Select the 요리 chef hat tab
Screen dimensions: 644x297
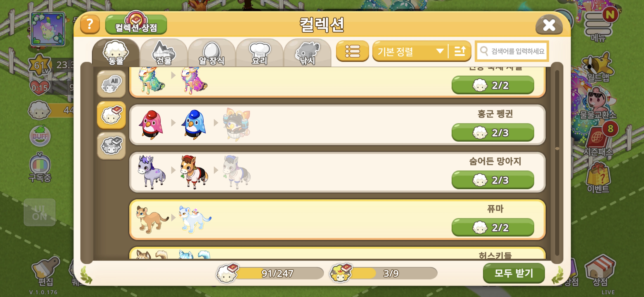click(259, 53)
